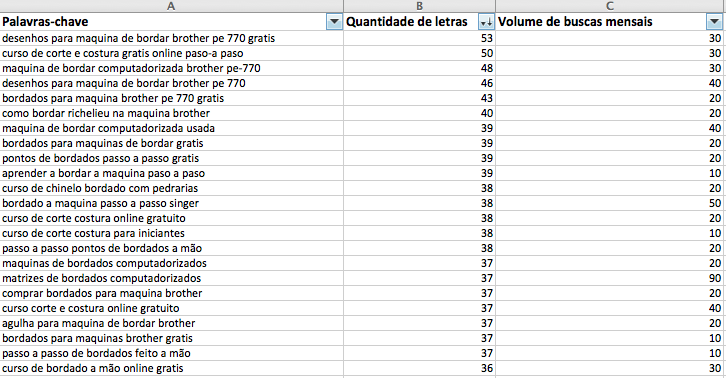This screenshot has height=378, width=726.
Task: Click the search volume cell showing 50
Action: pyautogui.click(x=609, y=203)
